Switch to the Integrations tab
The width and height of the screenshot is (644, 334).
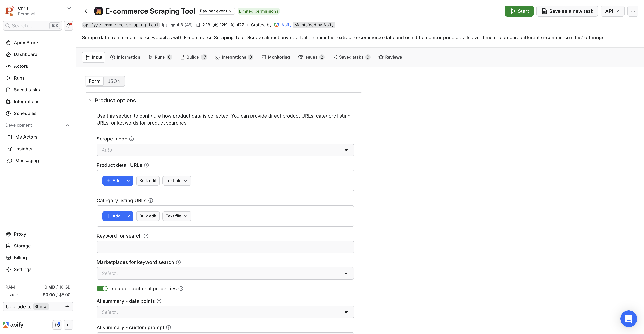(x=234, y=57)
